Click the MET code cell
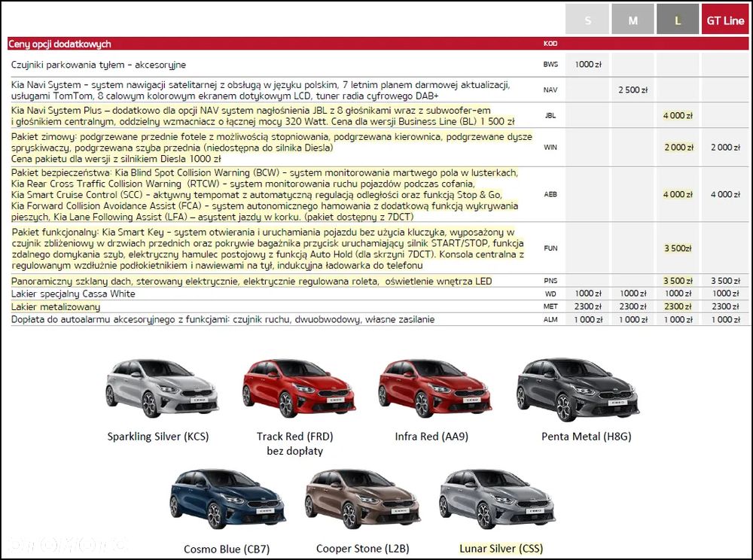This screenshot has height=560, width=753. [x=550, y=306]
